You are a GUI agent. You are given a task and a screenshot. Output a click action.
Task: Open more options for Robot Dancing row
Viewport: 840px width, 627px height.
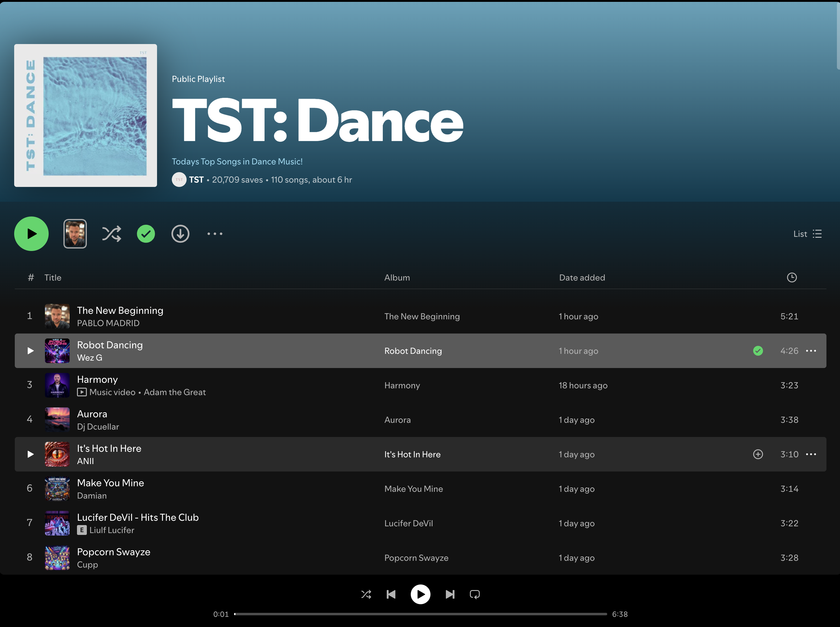click(811, 351)
